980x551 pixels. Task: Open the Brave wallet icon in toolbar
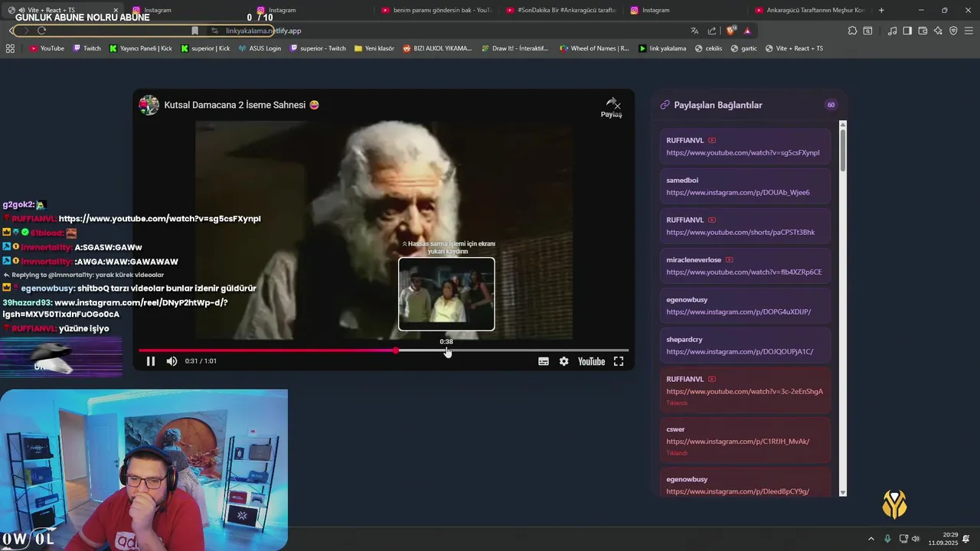pyautogui.click(x=923, y=31)
